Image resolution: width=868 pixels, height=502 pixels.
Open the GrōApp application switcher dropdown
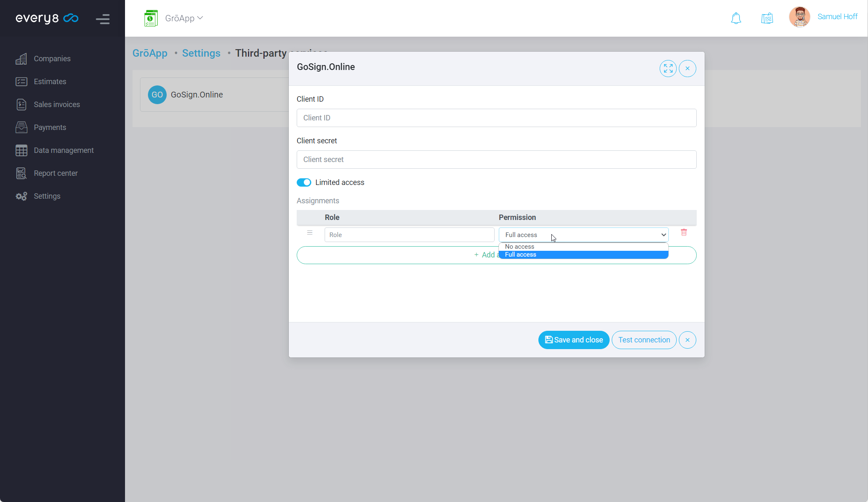pyautogui.click(x=183, y=18)
